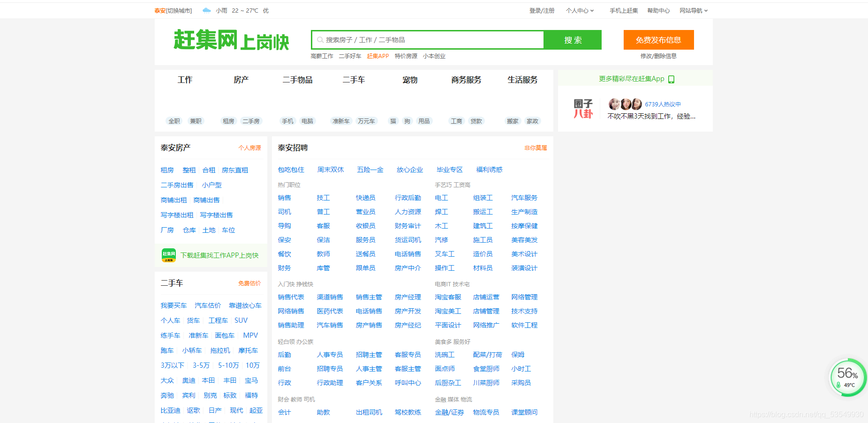This screenshot has width=868, height=423.
Task: Click 赶集APP link under search bar
Action: tap(378, 56)
